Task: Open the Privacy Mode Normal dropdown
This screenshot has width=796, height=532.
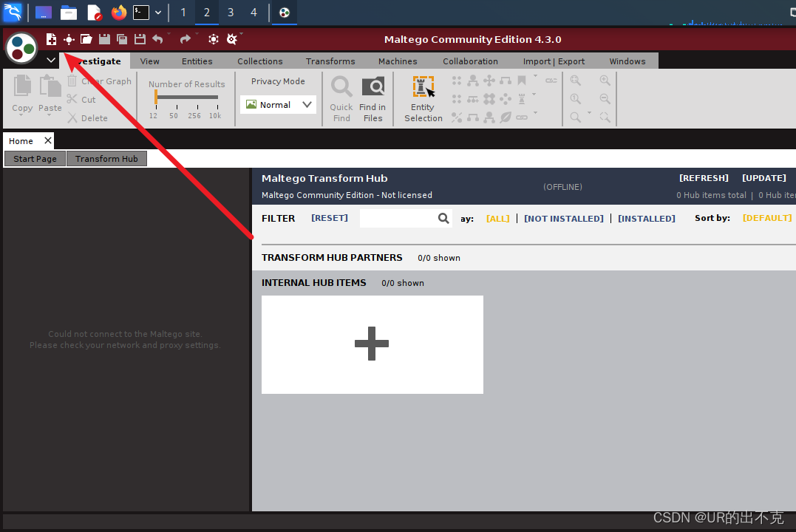Action: click(x=278, y=105)
